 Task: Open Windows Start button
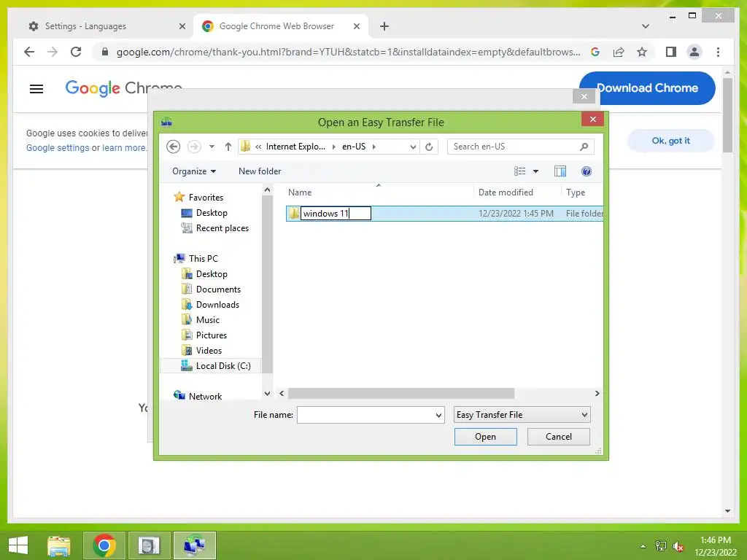[x=18, y=545]
